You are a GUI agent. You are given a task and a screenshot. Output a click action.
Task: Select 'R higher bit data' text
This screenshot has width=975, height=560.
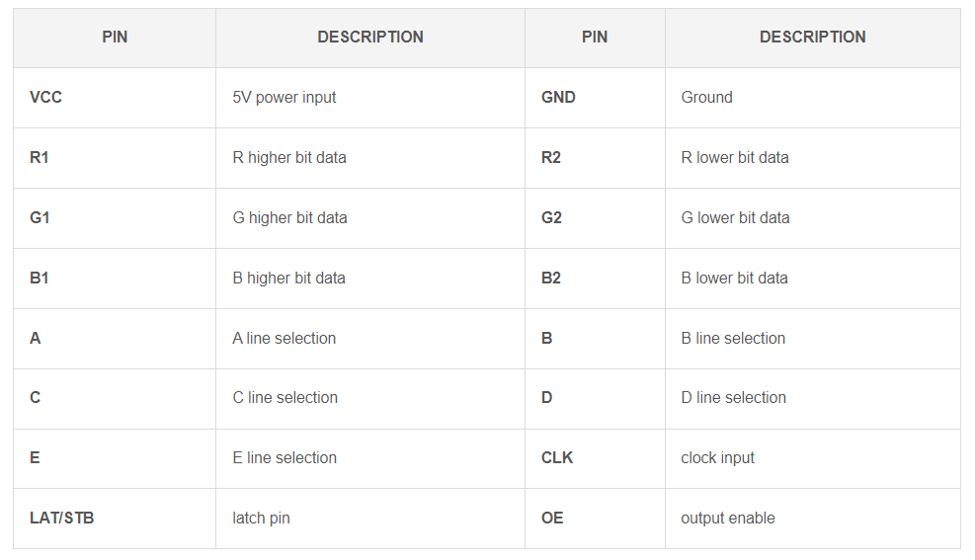(289, 158)
